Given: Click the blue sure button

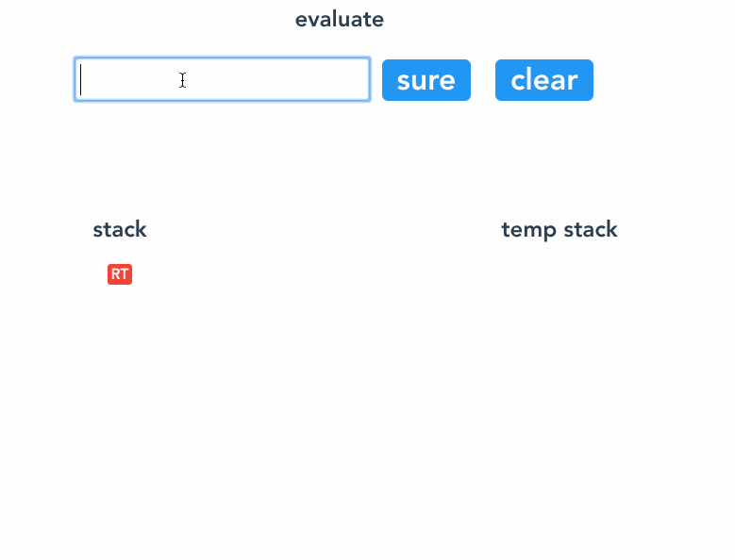Looking at the screenshot, I should [426, 80].
